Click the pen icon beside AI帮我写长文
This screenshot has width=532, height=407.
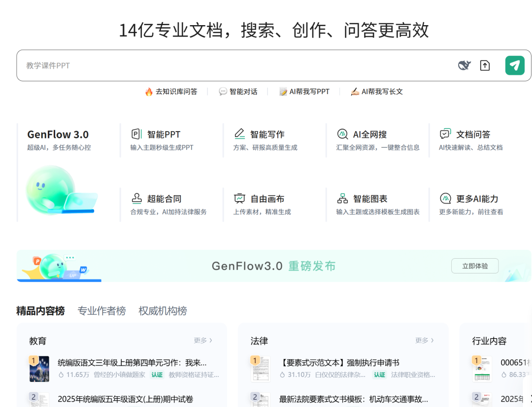tap(355, 92)
